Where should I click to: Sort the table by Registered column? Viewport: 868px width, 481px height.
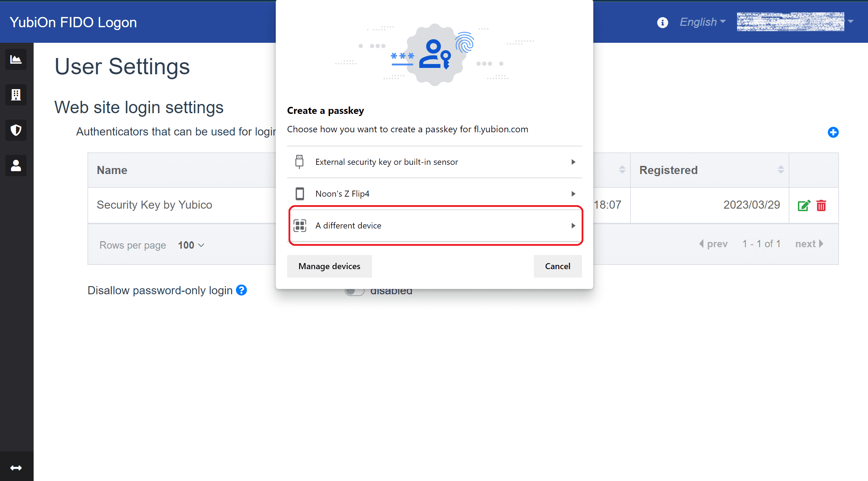pyautogui.click(x=781, y=170)
